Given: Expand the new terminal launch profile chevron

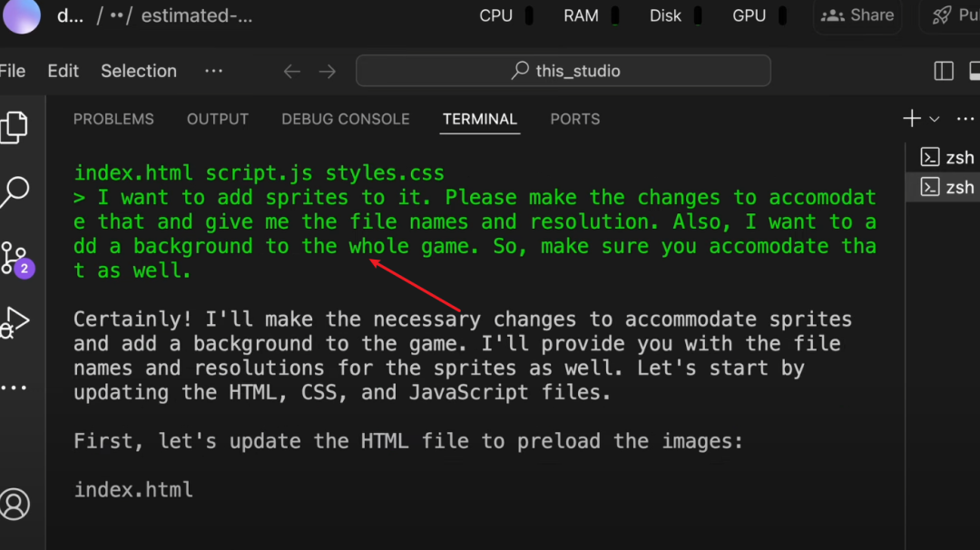Looking at the screenshot, I should point(934,119).
